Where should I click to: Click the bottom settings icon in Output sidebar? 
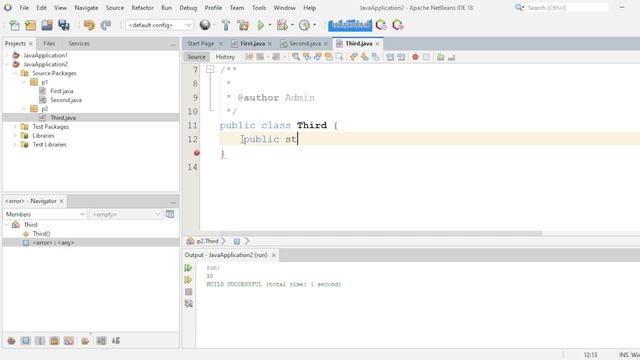click(188, 304)
